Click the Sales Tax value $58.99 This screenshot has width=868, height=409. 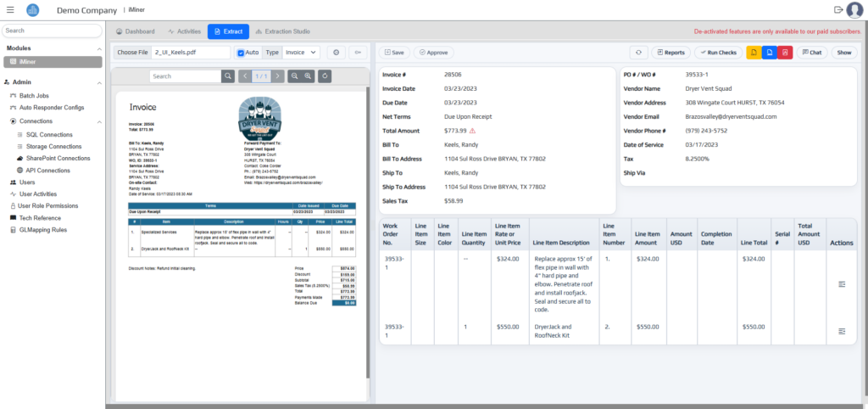coord(453,201)
